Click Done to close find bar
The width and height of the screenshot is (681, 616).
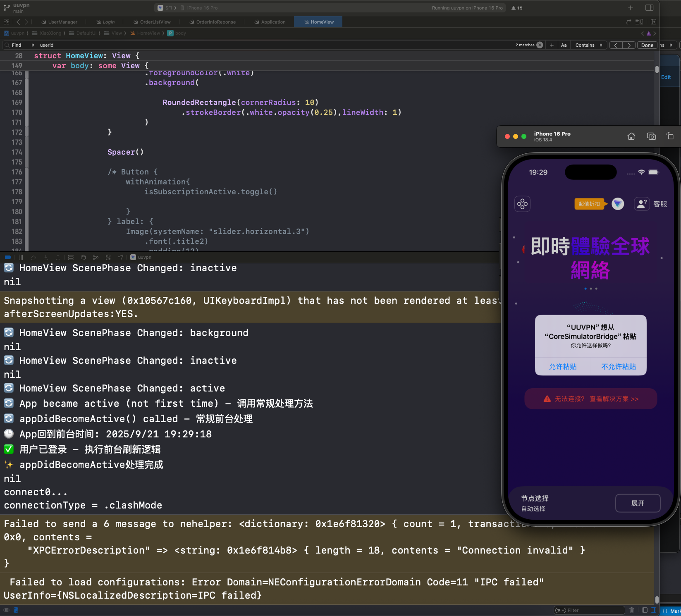click(x=647, y=45)
